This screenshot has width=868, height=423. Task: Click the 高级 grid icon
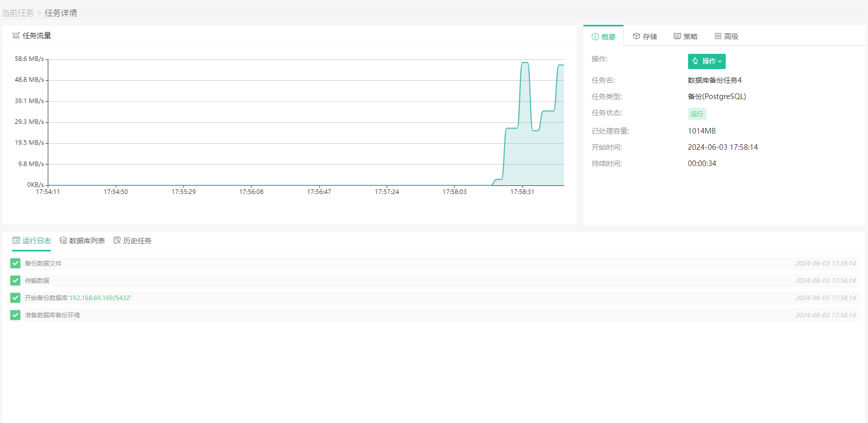(x=718, y=36)
